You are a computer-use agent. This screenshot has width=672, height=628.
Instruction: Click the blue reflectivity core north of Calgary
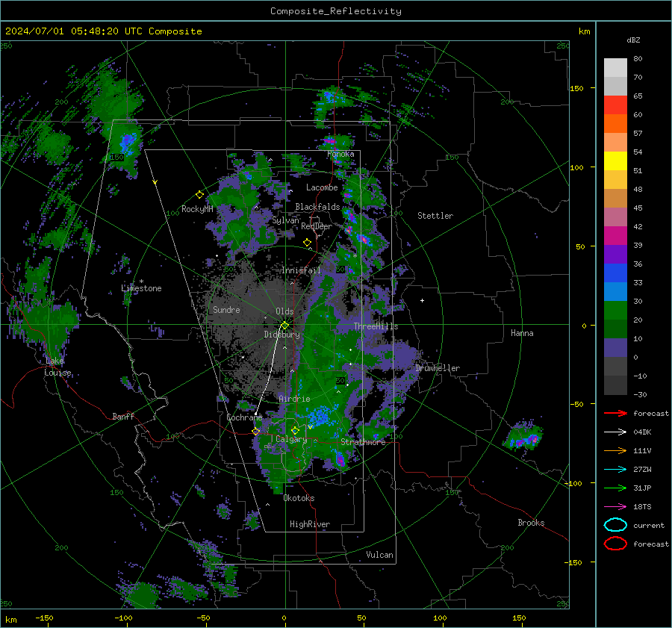[320, 416]
